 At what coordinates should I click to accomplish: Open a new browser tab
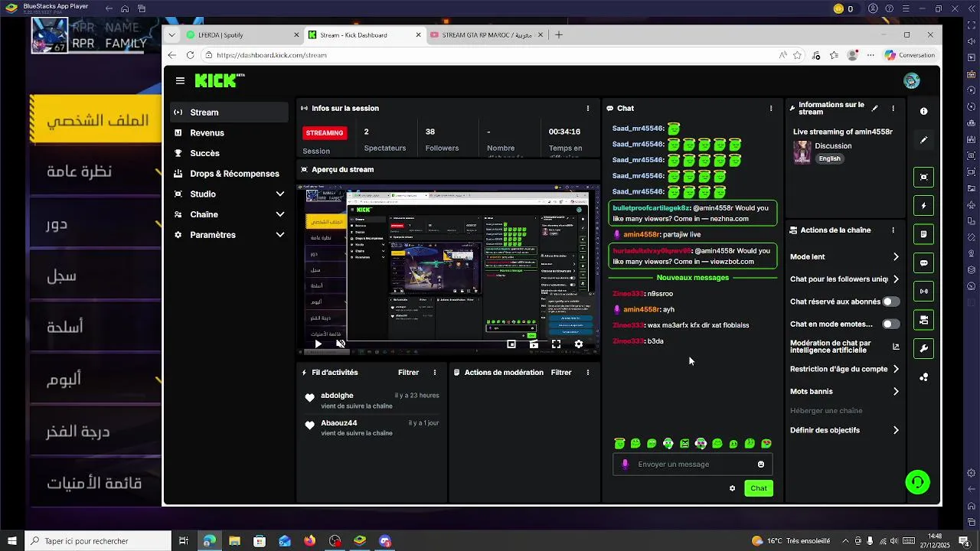(559, 34)
